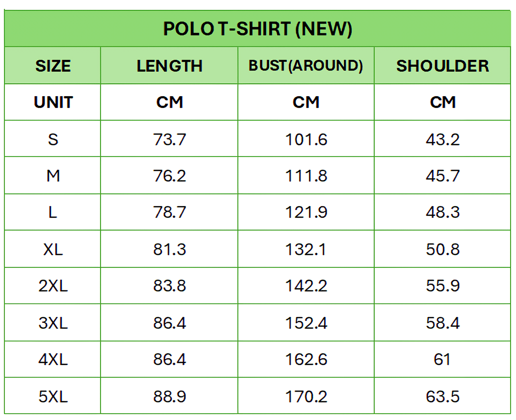Screen dimensions: 516x420
Task: Select bust value 142.2 in 2XL row
Action: coord(306,286)
